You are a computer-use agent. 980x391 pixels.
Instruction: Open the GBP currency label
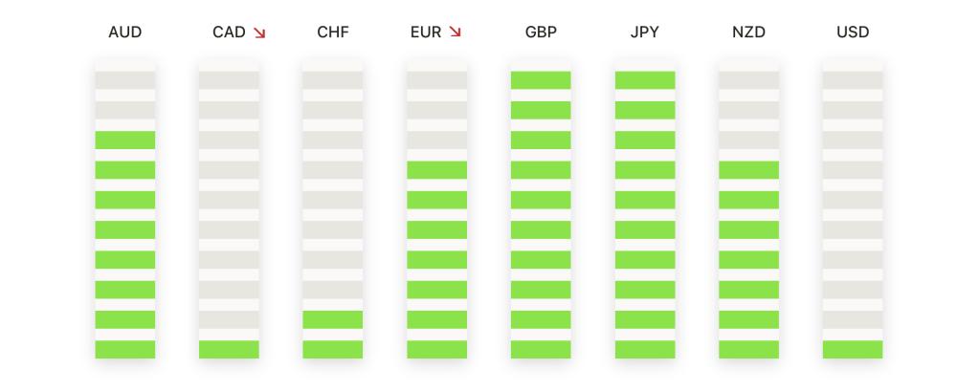coord(541,33)
